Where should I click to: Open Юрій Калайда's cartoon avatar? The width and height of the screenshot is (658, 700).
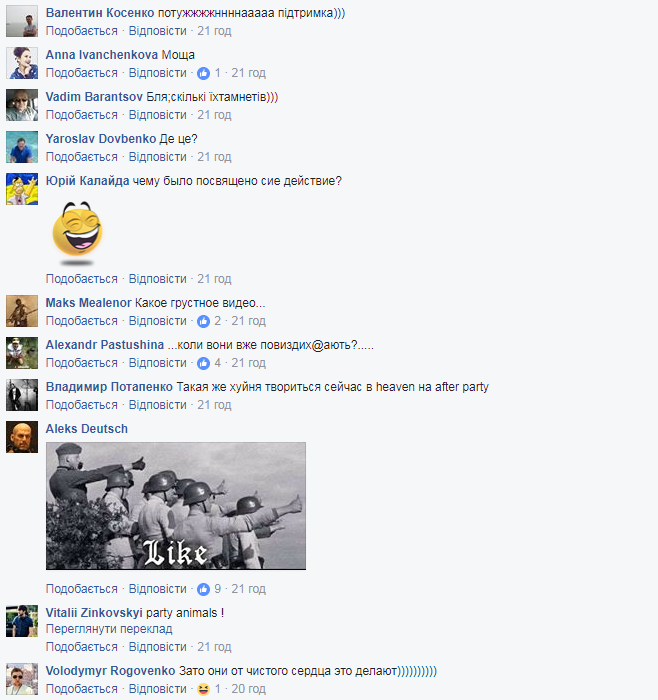pos(22,189)
